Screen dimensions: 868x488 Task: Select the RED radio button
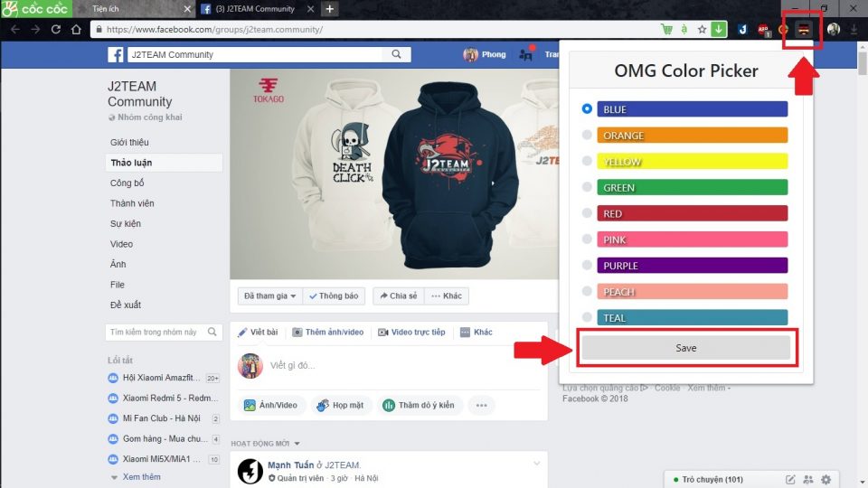point(587,212)
